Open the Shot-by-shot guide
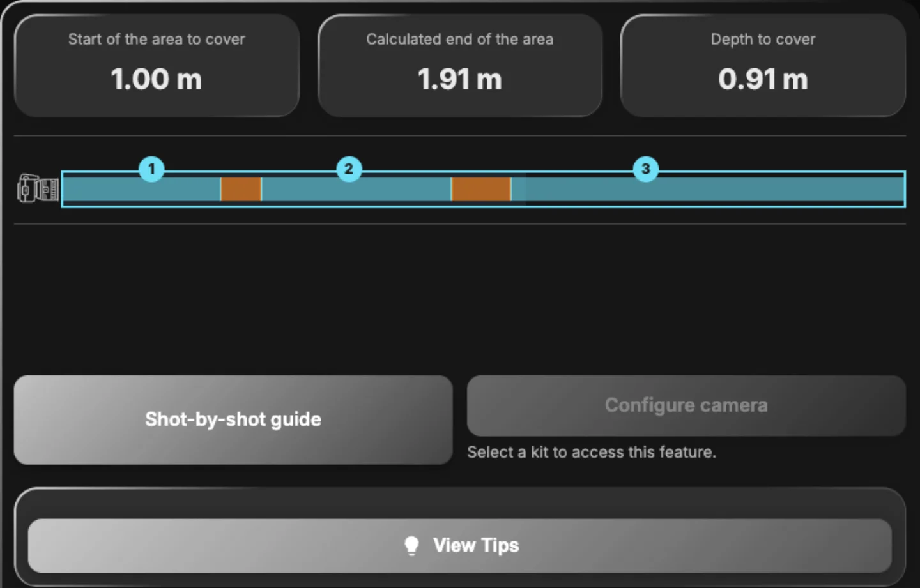This screenshot has height=588, width=920. [x=233, y=419]
